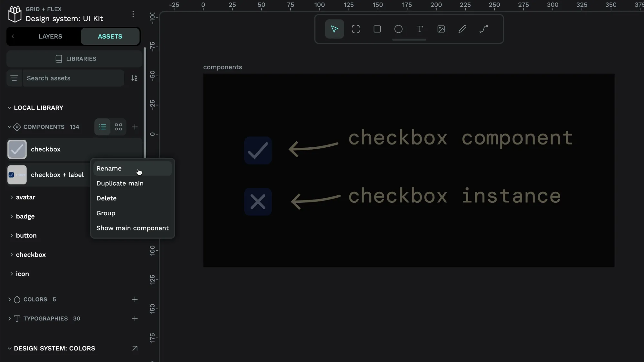Click Show main component option

pos(133,228)
